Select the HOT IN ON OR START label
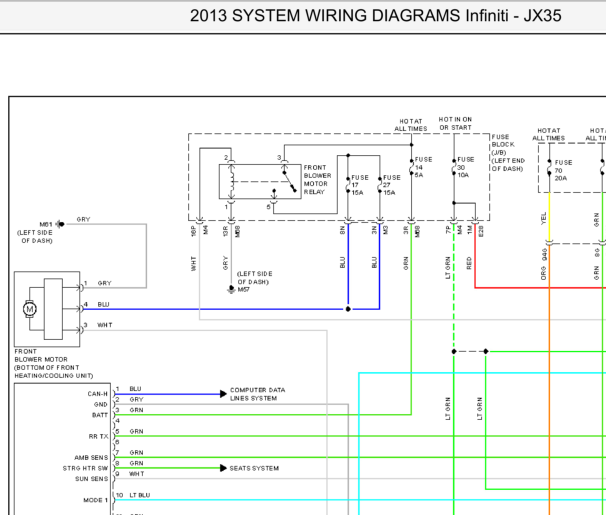 click(455, 124)
